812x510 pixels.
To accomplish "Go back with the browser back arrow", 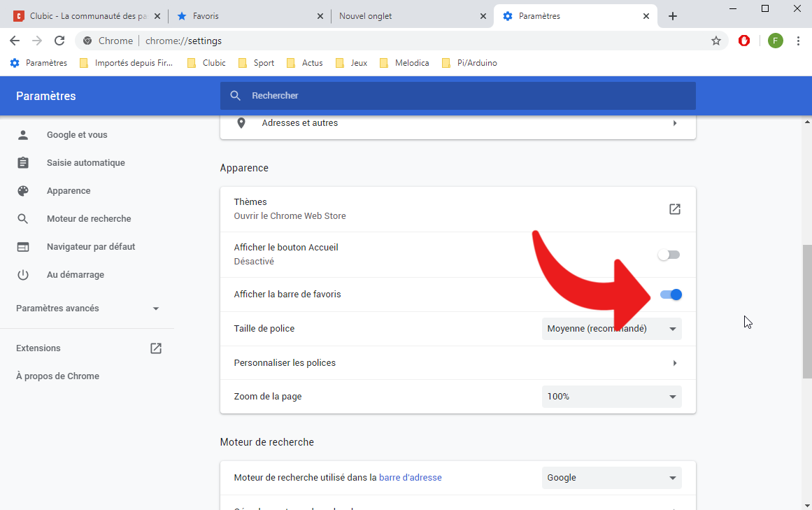I will pos(15,41).
